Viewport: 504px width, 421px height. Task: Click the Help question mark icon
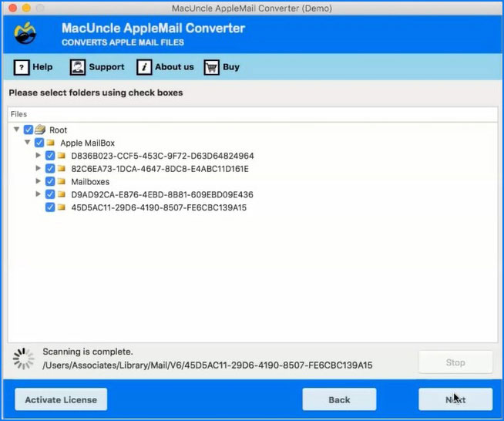point(22,67)
